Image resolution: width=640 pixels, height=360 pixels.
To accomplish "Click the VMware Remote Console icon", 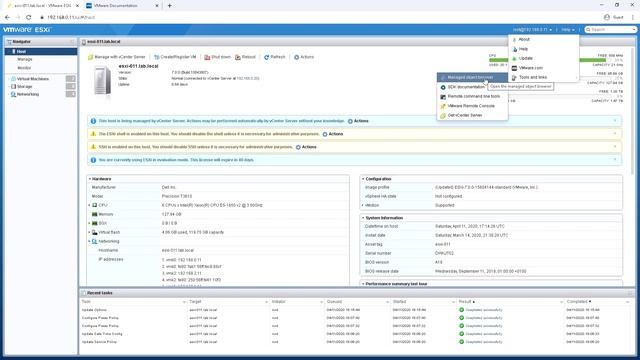I will click(x=443, y=106).
